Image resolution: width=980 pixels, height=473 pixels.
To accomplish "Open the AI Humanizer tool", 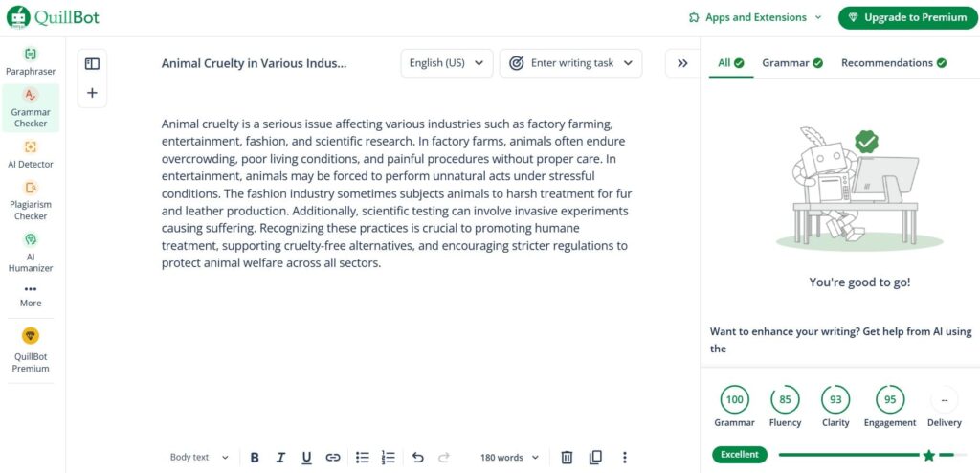I will click(31, 252).
